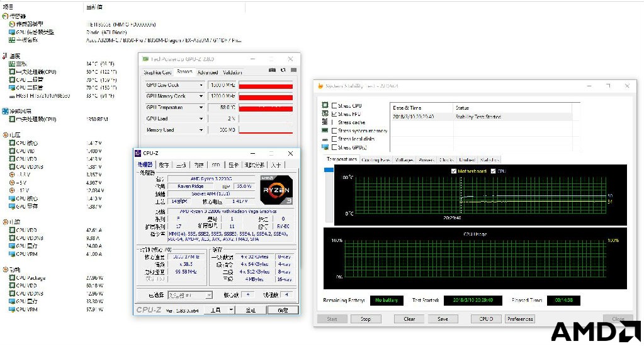Viewport: 644px width, 346px height.
Task: Click the memory icon beside Stress system memory
Action: tap(325, 130)
